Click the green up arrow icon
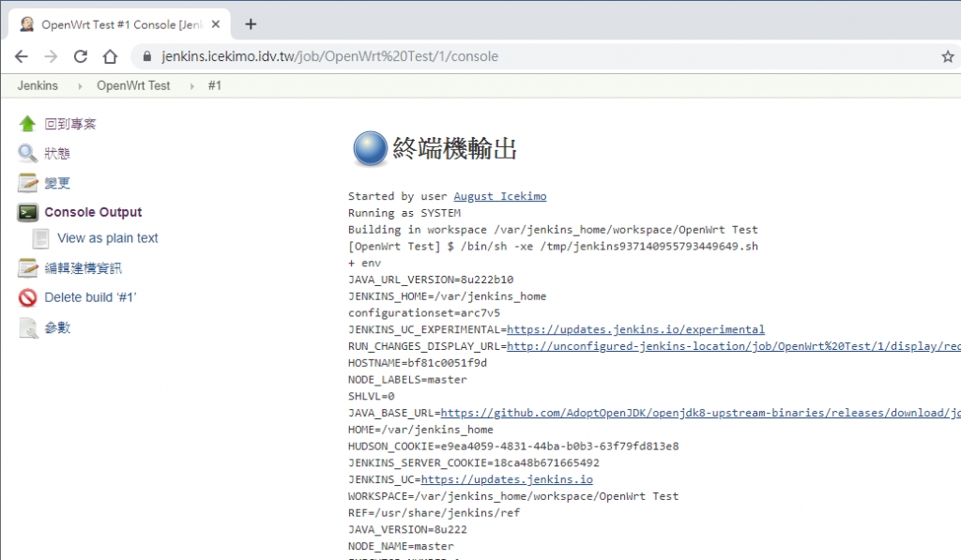Screen dimensions: 961x560 click(x=27, y=124)
